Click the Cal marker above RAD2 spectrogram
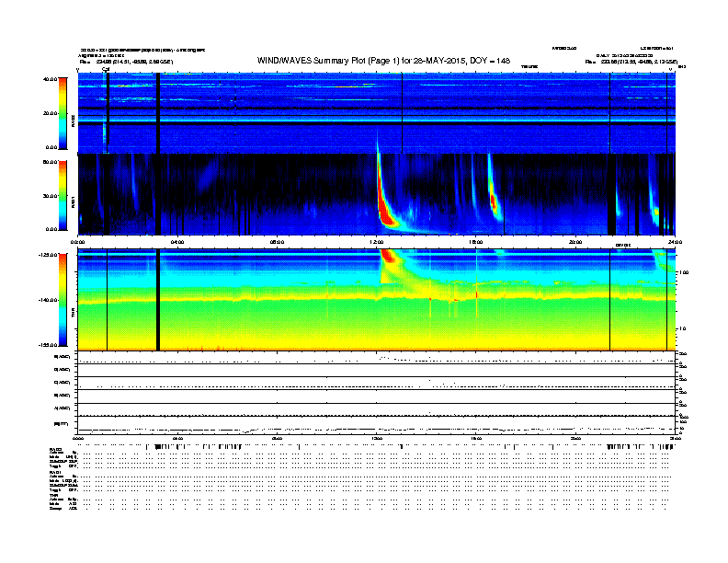The image size is (728, 563). coord(106,69)
